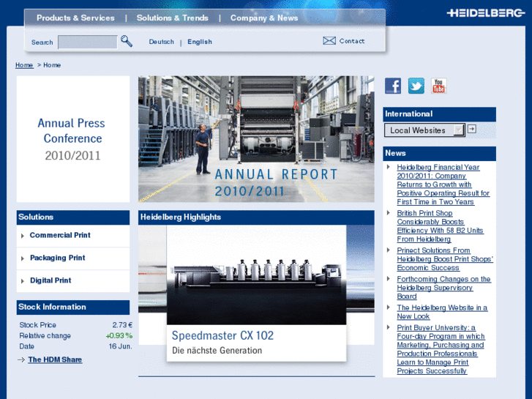The height and width of the screenshot is (399, 532).
Task: Click the underlined Home breadcrumb link
Action: (24, 65)
